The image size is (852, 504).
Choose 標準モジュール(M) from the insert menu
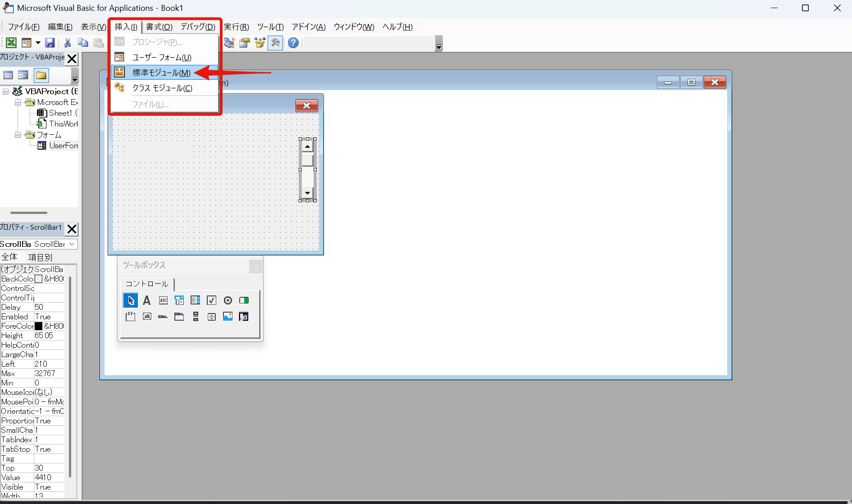161,73
